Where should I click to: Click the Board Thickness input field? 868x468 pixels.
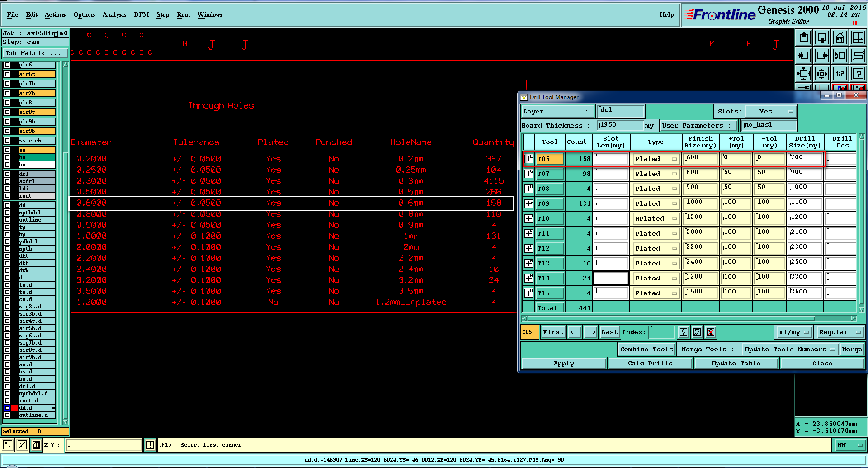[x=620, y=125]
